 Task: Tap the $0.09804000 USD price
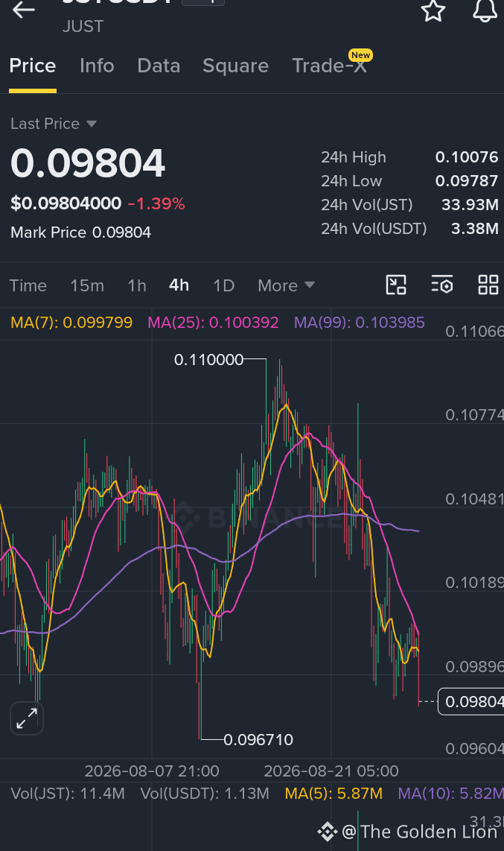tap(66, 203)
